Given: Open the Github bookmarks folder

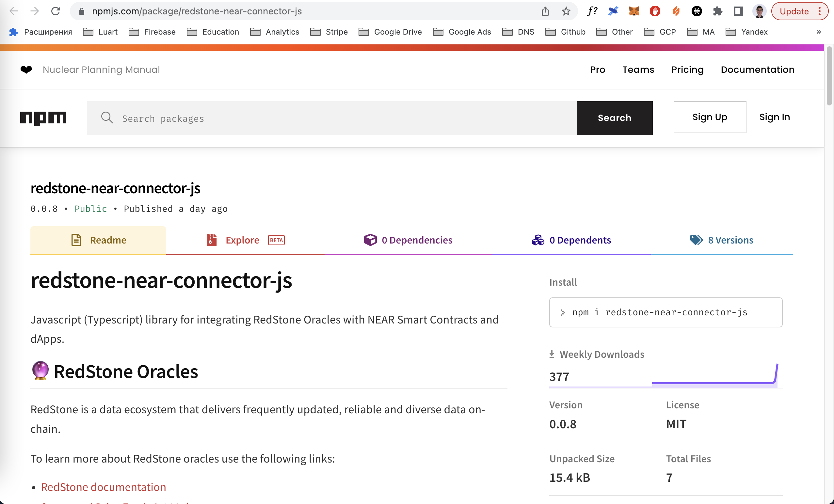Looking at the screenshot, I should (x=565, y=32).
